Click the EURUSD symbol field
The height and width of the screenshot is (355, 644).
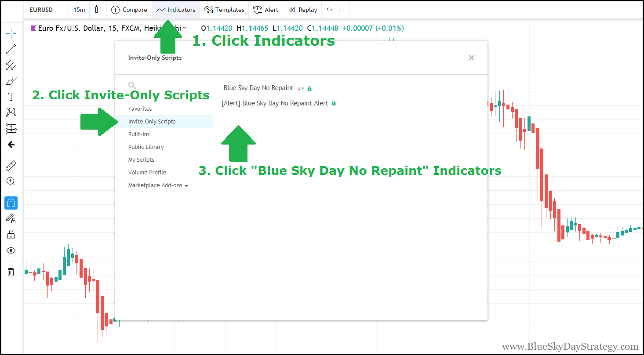47,10
